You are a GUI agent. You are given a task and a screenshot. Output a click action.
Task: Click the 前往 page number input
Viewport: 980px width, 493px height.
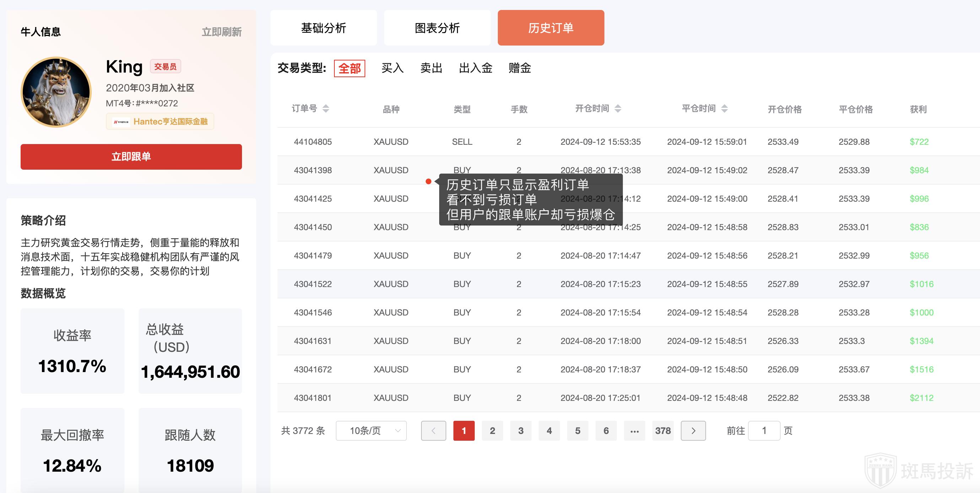(764, 430)
